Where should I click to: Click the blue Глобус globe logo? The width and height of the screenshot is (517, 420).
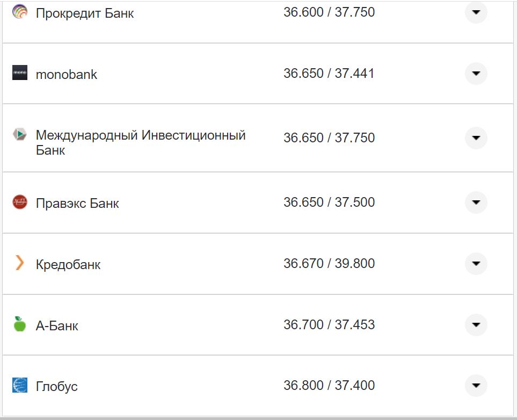(20, 385)
